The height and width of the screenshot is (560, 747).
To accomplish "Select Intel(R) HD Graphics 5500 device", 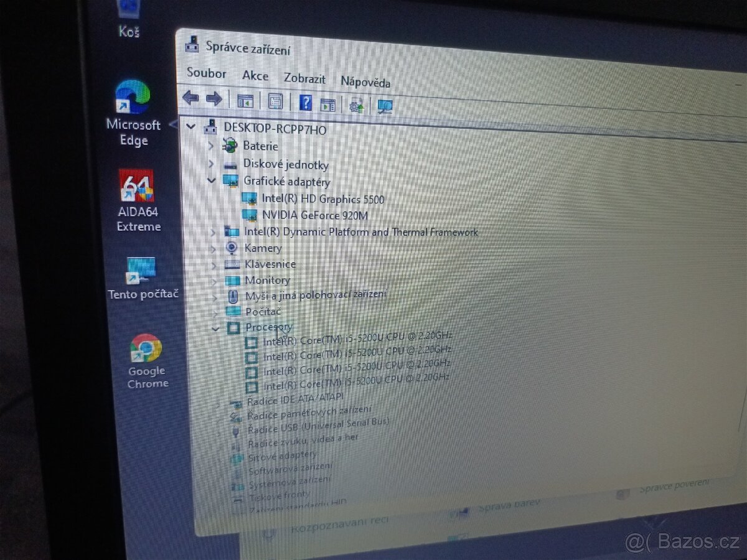I will click(322, 199).
